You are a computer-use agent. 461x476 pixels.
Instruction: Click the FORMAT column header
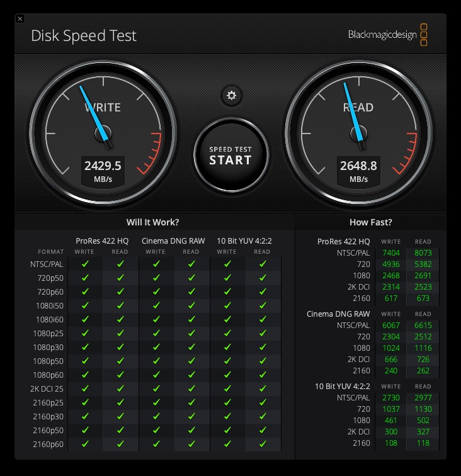[51, 252]
